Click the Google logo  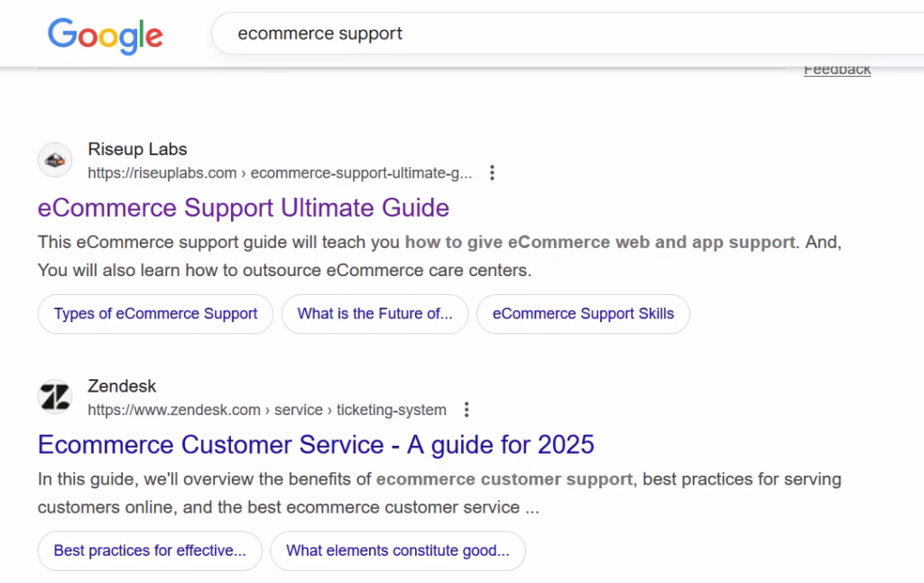click(105, 36)
